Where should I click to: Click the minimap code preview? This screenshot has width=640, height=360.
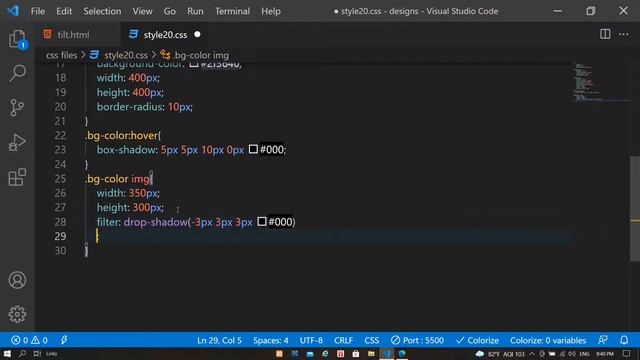(600, 82)
